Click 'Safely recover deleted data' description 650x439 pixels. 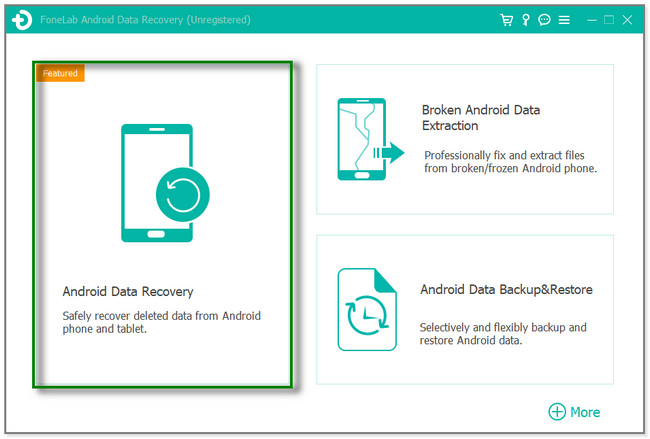pos(161,322)
